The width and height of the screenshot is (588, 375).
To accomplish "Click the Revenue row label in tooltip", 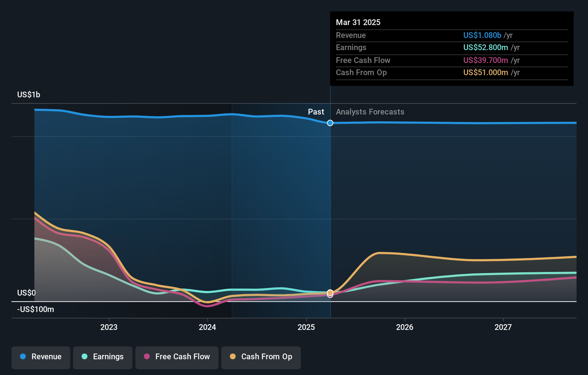I will [x=351, y=35].
